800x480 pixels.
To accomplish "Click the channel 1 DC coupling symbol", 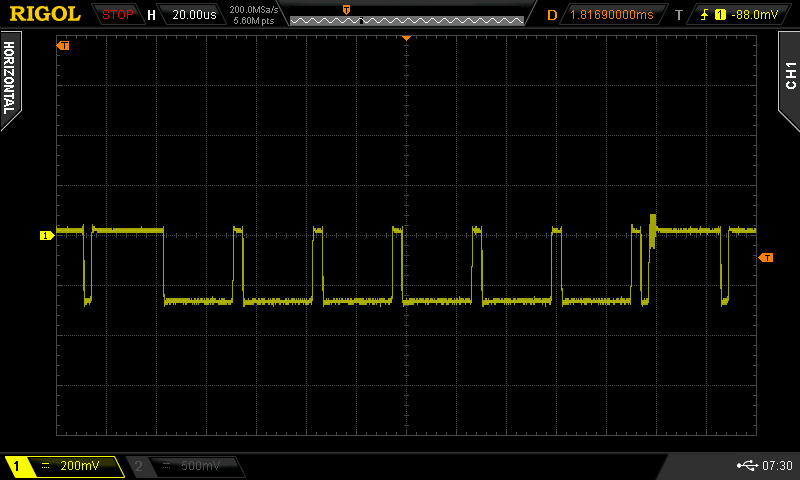I will pos(45,466).
